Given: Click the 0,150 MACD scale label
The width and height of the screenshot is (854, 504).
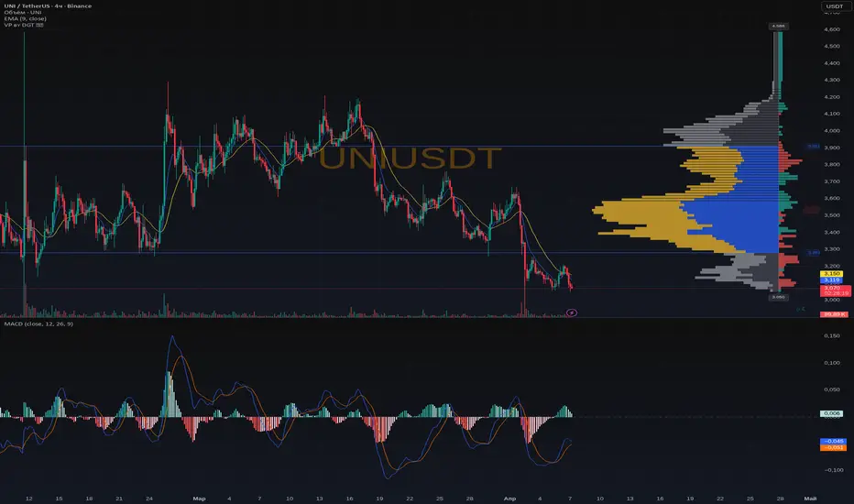Looking at the screenshot, I should click(x=832, y=336).
